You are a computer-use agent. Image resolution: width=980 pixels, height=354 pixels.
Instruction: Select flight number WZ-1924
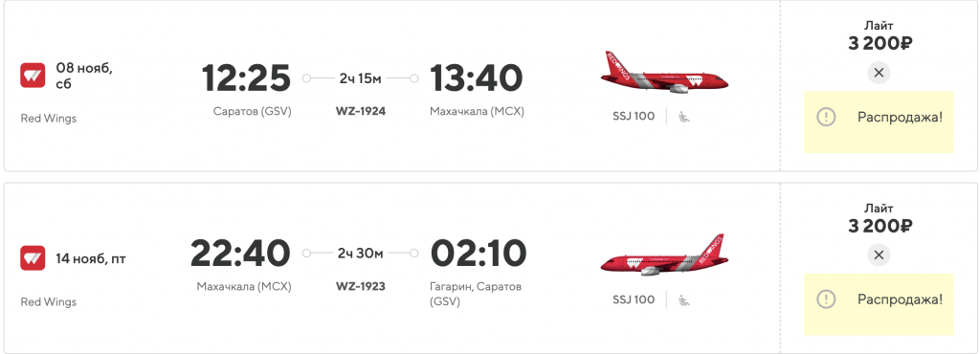(x=361, y=111)
